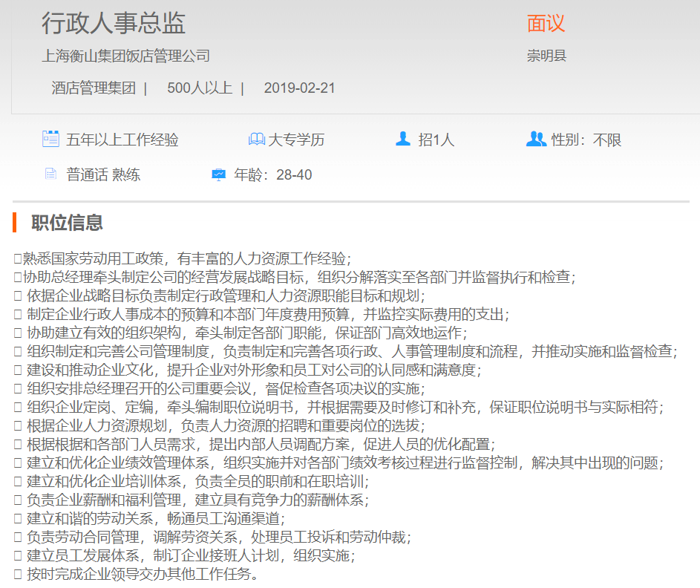Click the posting date 2019-02-21

pos(299,88)
